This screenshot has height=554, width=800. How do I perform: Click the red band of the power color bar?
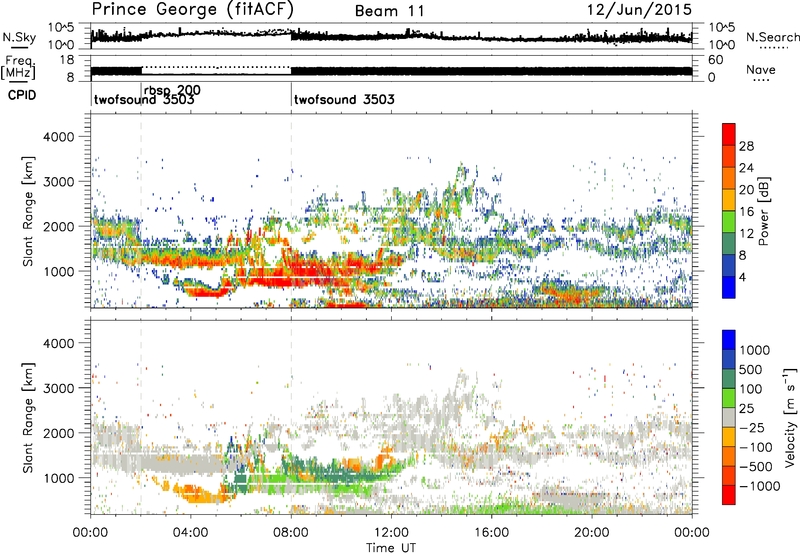coord(729,134)
